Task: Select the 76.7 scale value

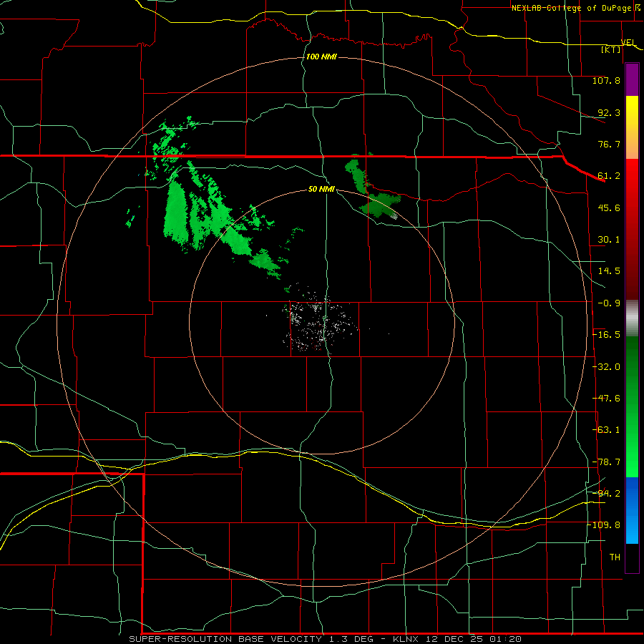Action: click(x=609, y=144)
